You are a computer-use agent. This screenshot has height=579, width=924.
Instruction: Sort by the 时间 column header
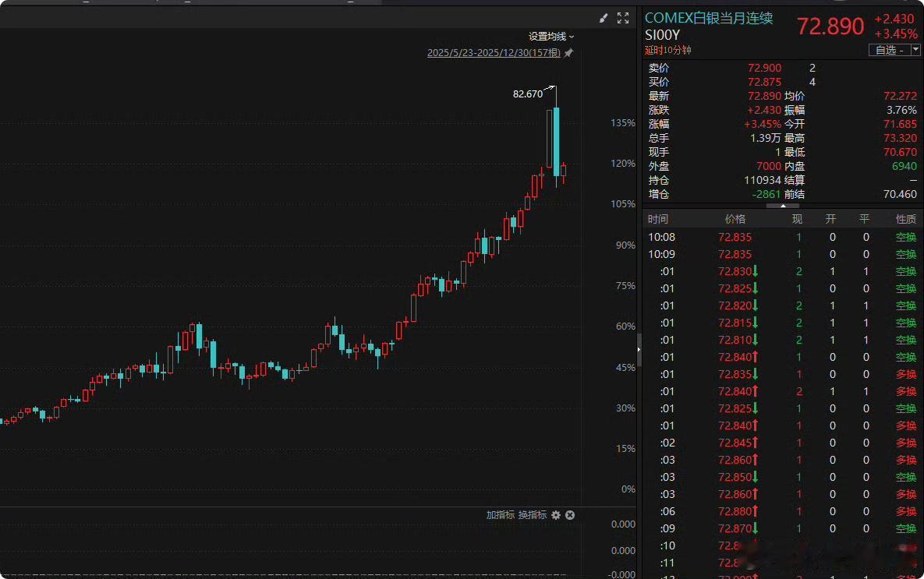tap(657, 219)
